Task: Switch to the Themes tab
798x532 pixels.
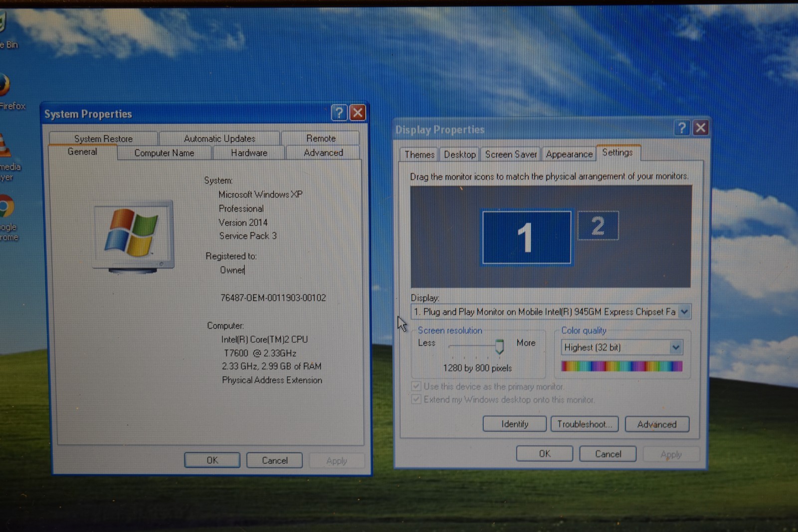Action: 419,155
